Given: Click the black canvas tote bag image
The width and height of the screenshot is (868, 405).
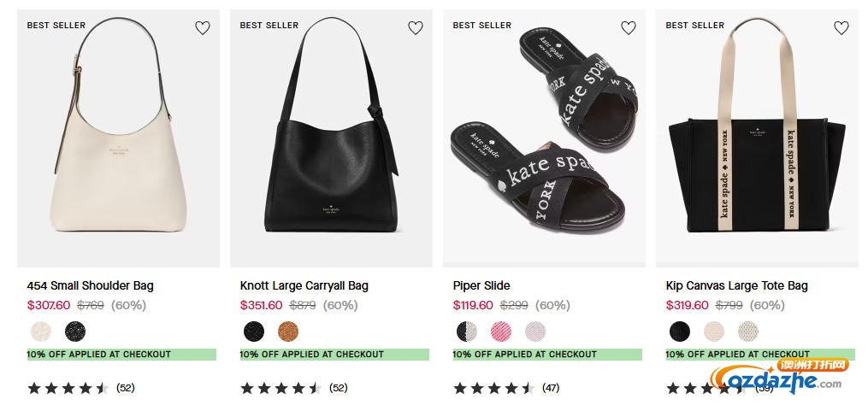Looking at the screenshot, I should pyautogui.click(x=757, y=145).
